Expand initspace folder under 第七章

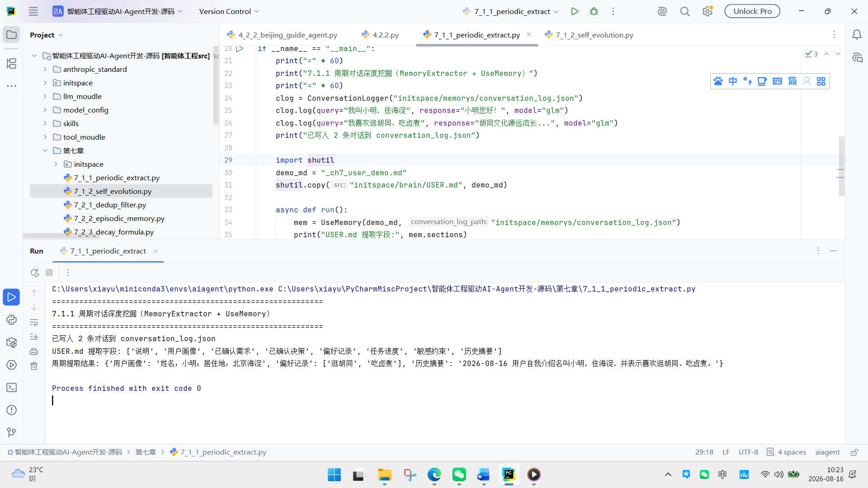[x=56, y=164]
